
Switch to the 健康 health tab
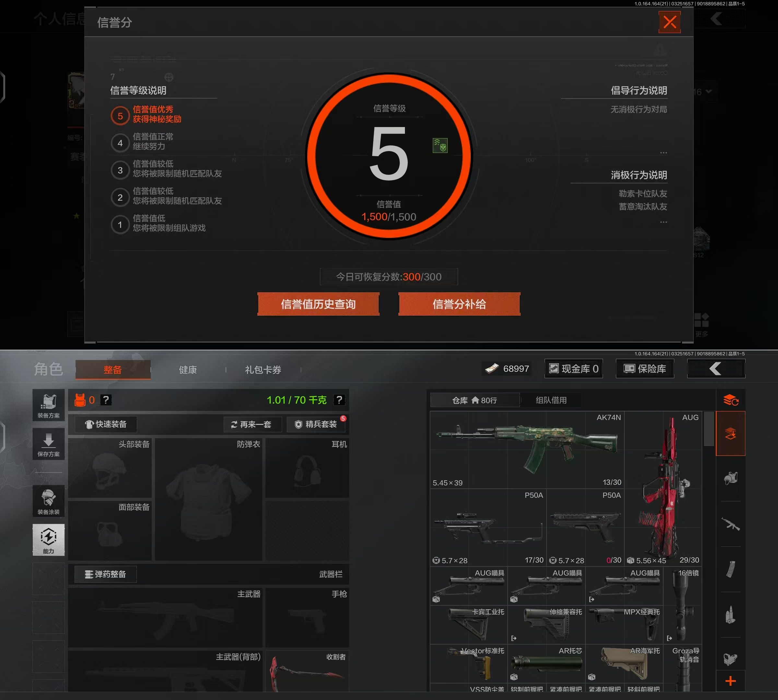pos(188,370)
